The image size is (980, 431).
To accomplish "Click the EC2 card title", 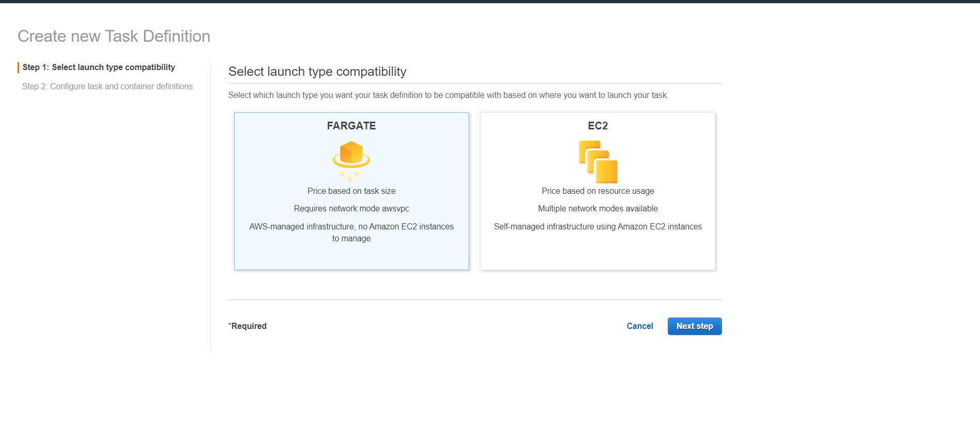I will tap(598, 126).
